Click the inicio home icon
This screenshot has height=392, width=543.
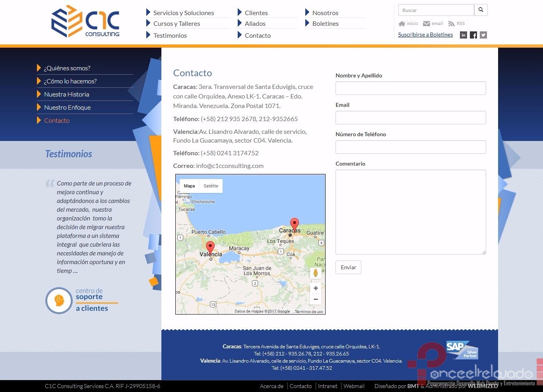pos(402,23)
